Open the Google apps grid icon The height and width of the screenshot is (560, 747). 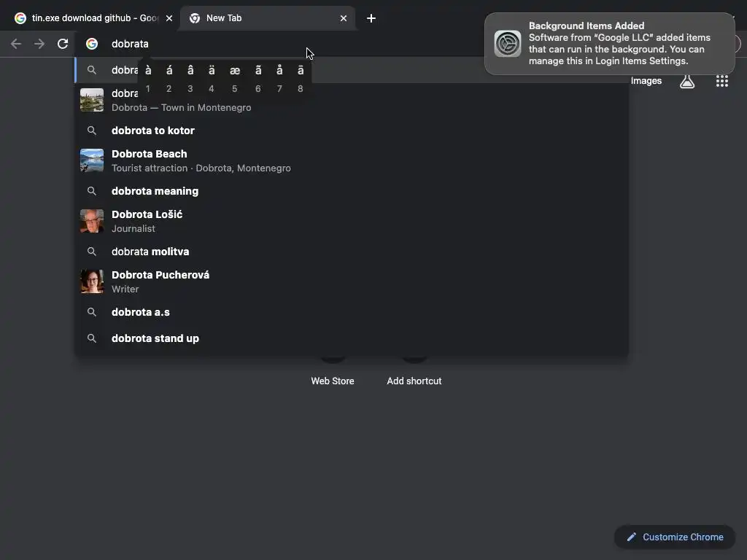pyautogui.click(x=721, y=81)
